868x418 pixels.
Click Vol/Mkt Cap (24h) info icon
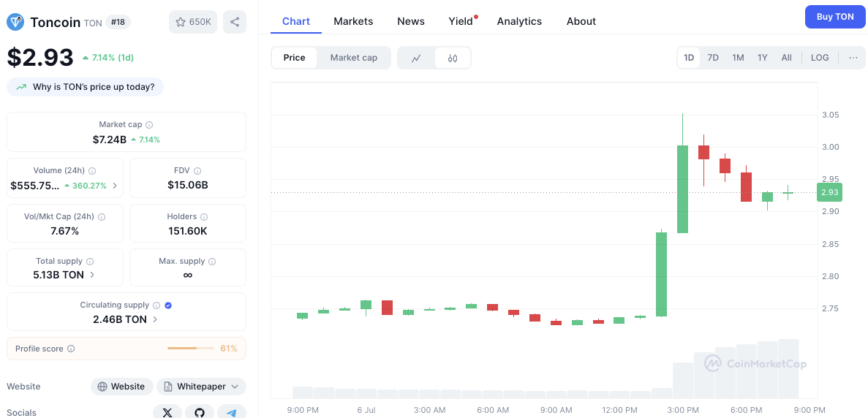(102, 217)
